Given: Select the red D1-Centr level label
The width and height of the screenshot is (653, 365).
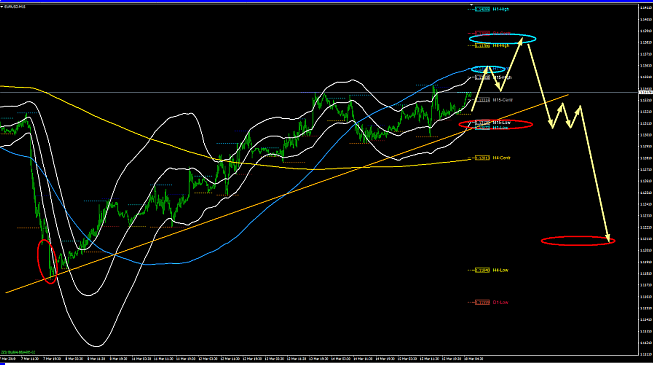Looking at the screenshot, I should click(501, 33).
